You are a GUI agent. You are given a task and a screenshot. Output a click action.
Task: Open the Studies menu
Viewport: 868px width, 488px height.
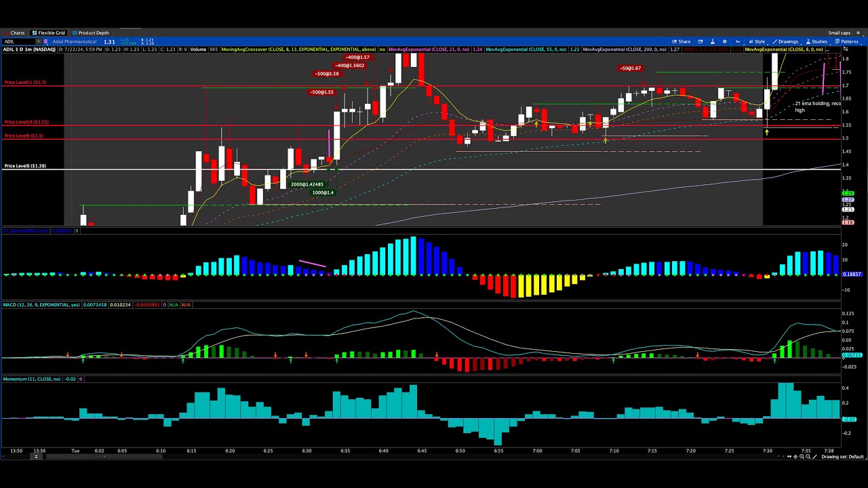pos(816,41)
